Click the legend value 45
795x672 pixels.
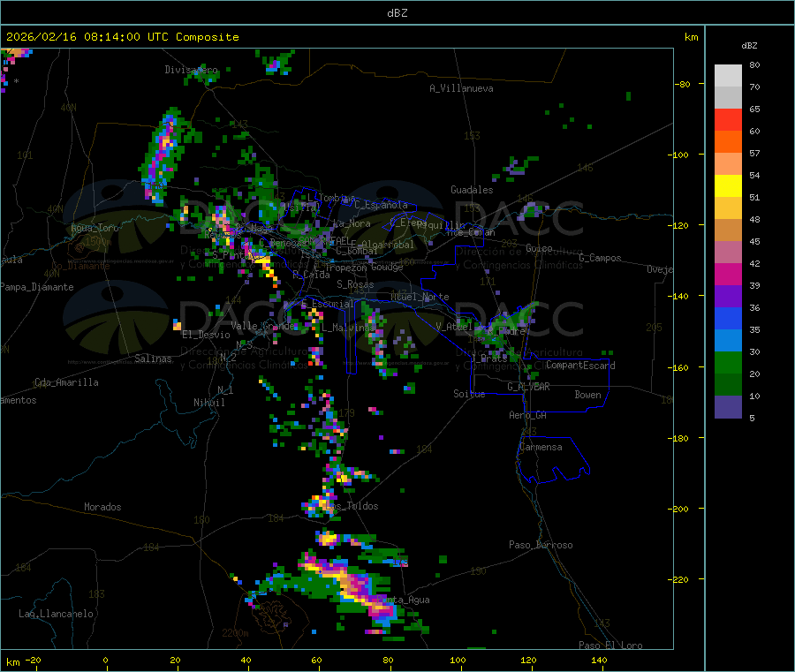click(x=754, y=241)
